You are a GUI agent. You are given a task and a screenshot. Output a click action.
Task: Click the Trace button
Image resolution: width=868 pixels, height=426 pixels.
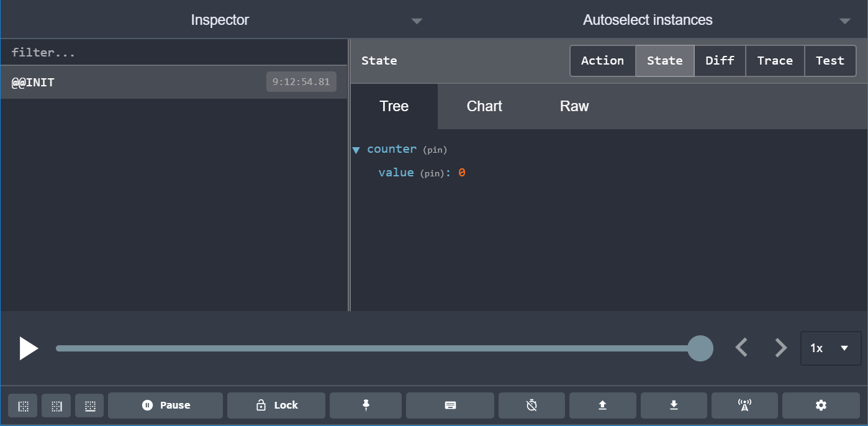[775, 60]
